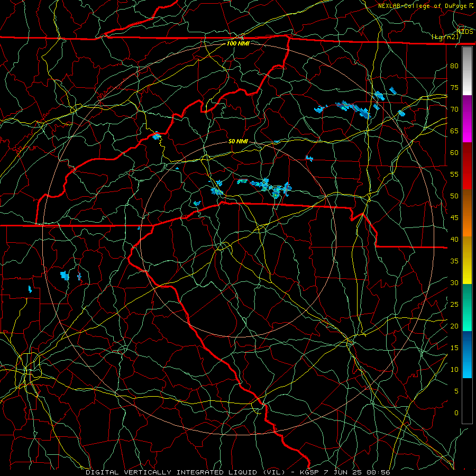The width and height of the screenshot is (476, 476).
Task: Select the blue color scale segment
Action: (x=467, y=354)
